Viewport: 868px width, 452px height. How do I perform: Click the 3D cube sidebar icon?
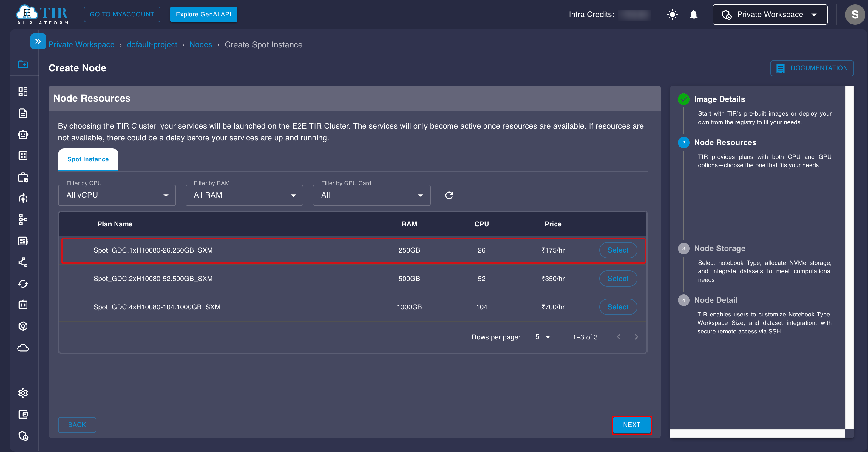(23, 326)
